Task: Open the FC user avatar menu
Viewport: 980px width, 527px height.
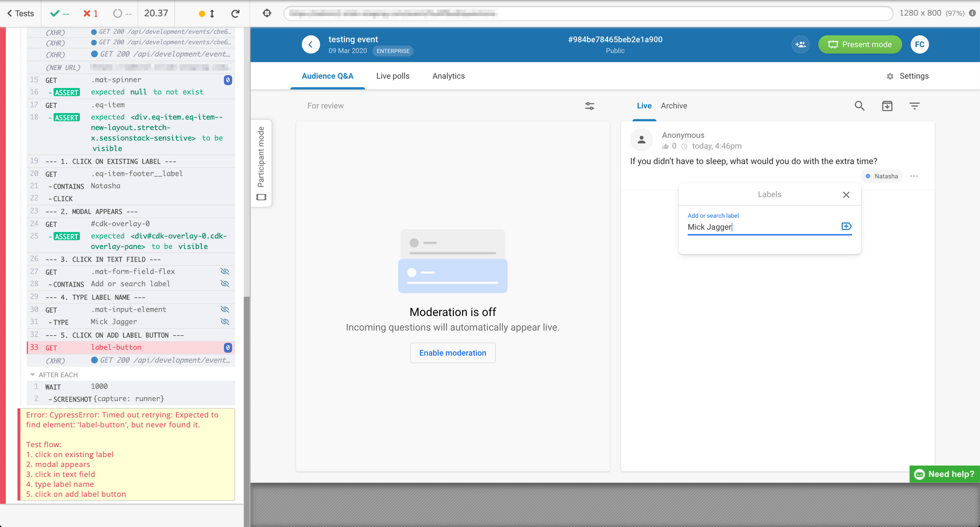Action: [x=919, y=45]
